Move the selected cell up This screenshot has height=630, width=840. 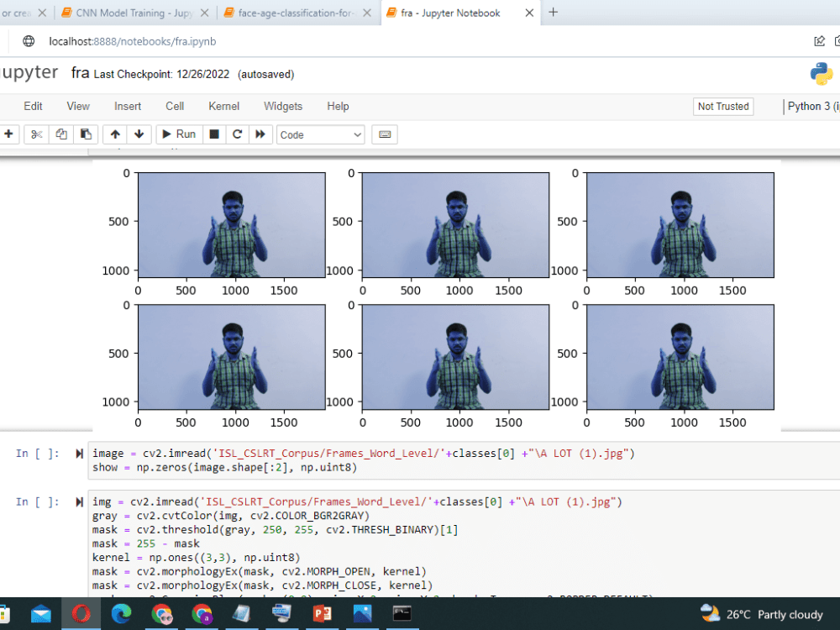pos(114,134)
